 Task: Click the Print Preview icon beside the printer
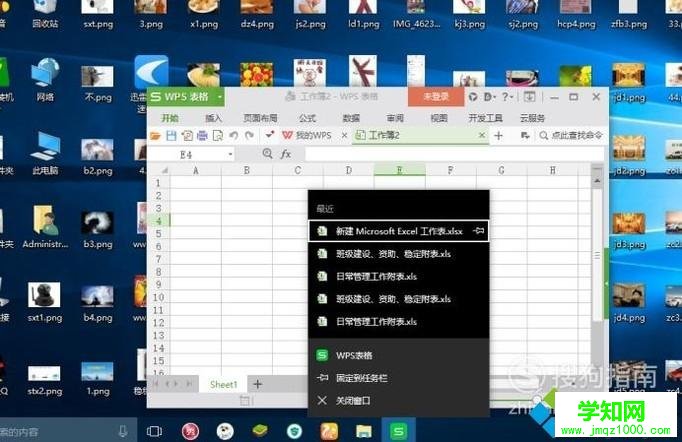(x=217, y=136)
